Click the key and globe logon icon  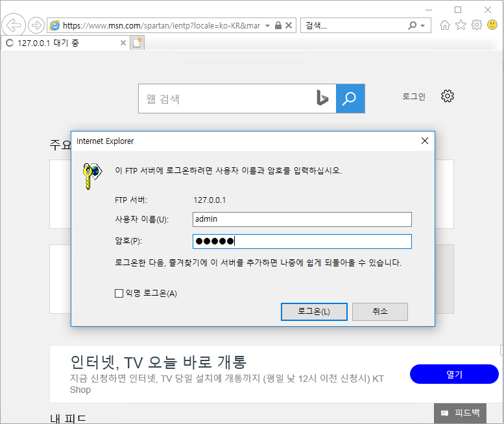pos(92,176)
